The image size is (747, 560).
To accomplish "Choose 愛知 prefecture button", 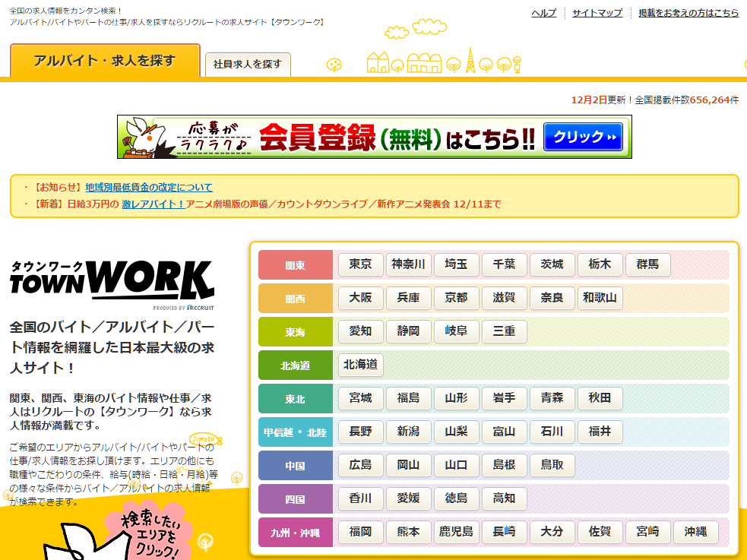I will [361, 331].
